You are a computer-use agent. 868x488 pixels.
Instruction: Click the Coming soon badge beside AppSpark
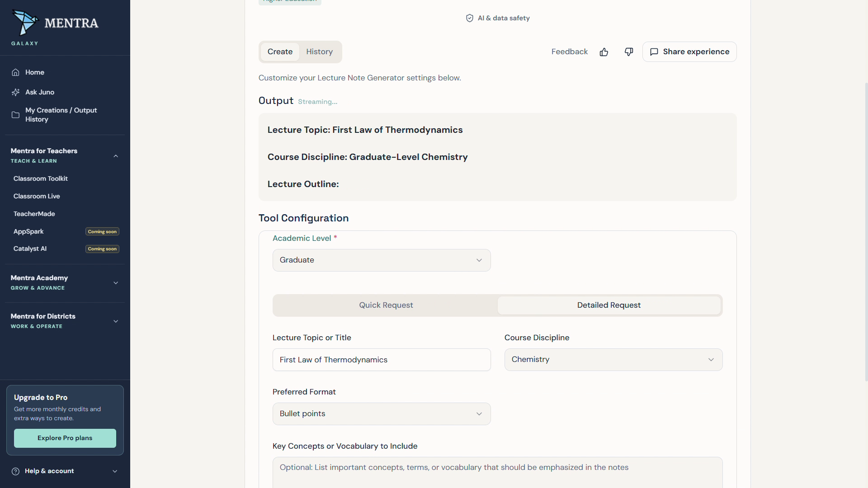click(x=102, y=231)
